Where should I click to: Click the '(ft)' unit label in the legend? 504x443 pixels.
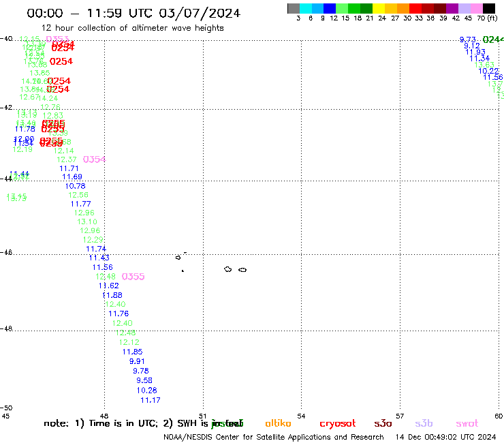click(x=492, y=18)
